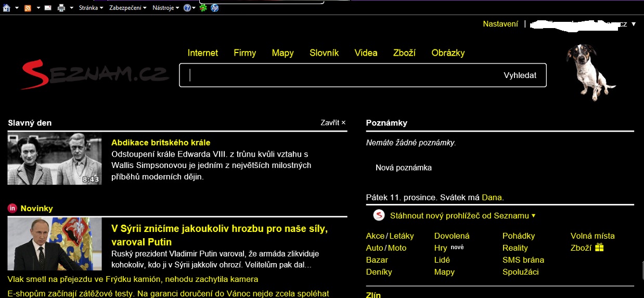Click the Vyhledat search button
Viewport: 644px width, 298px height.
[x=520, y=75]
